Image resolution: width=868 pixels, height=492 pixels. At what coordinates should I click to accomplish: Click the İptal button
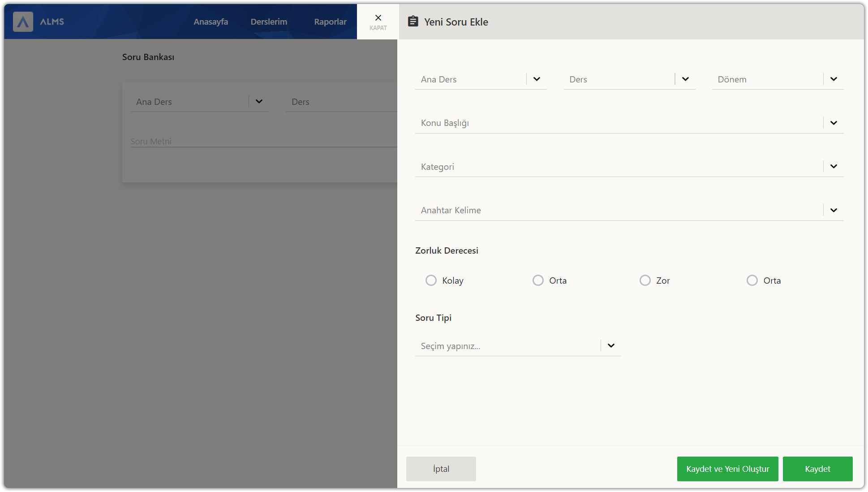click(x=441, y=469)
